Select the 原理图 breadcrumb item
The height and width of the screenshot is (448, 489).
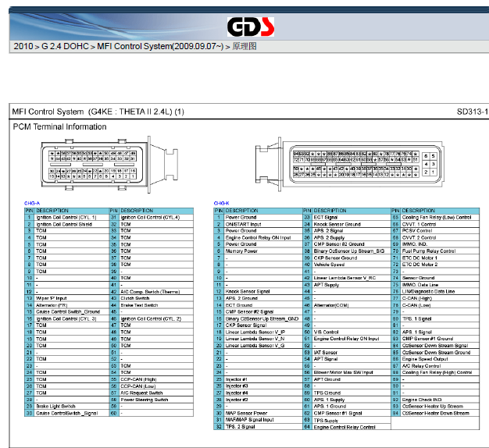tap(244, 46)
